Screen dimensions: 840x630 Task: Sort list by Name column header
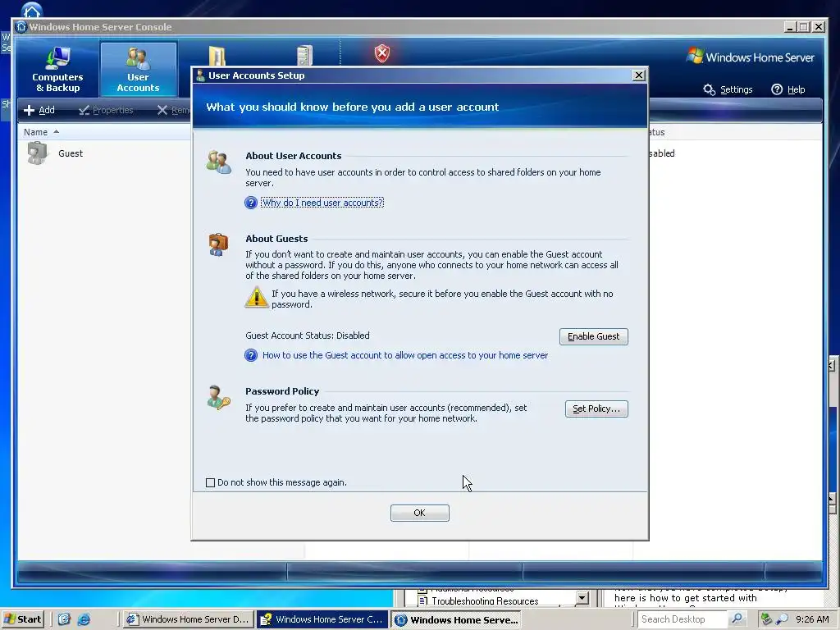point(35,132)
